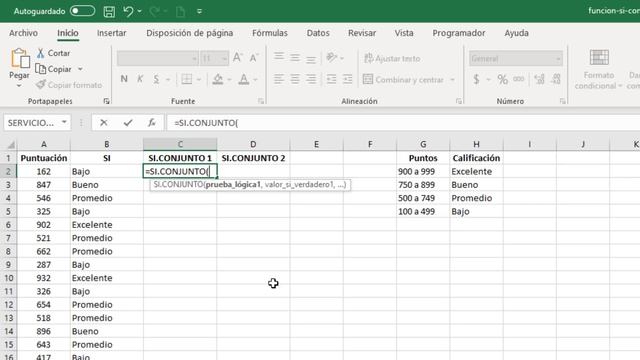Click the bottom align icon
Image resolution: width=640 pixels, height=360 pixels.
[x=311, y=59]
